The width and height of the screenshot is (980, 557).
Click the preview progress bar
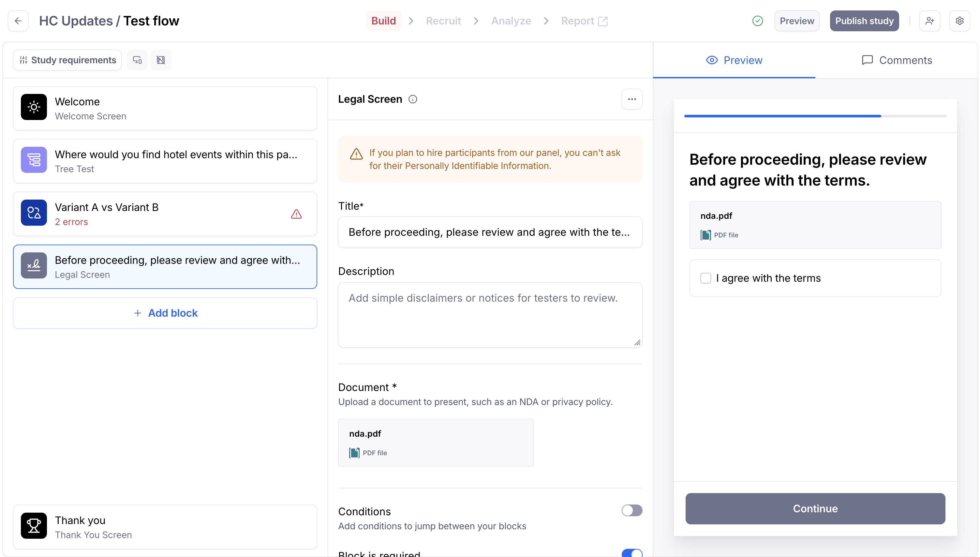click(815, 116)
